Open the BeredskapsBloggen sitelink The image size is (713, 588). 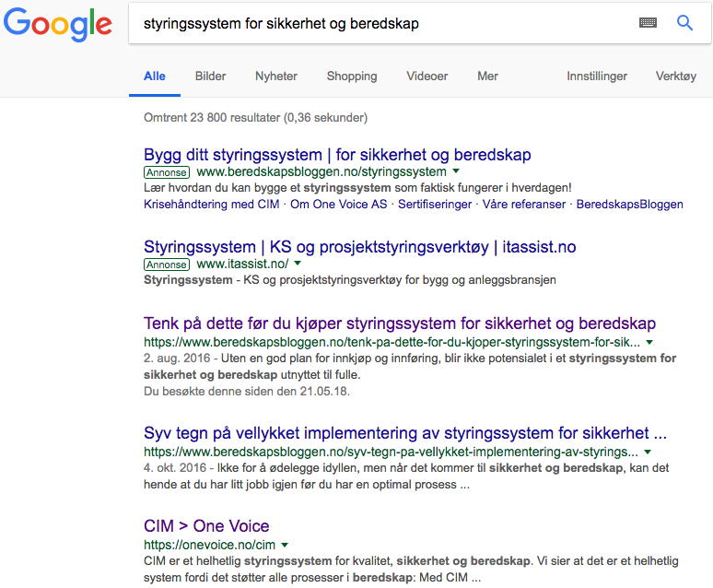[x=630, y=204]
